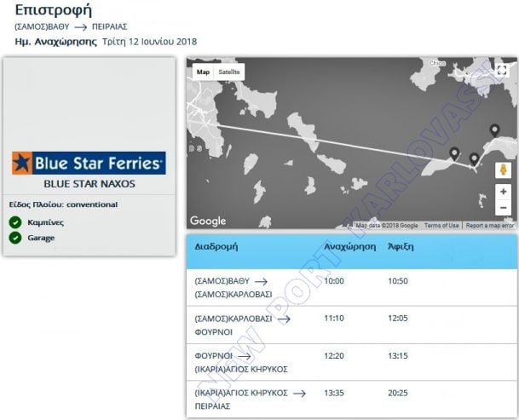Image resolution: width=519 pixels, height=420 pixels.
Task: Switch to Satellite view tab
Action: click(x=229, y=72)
